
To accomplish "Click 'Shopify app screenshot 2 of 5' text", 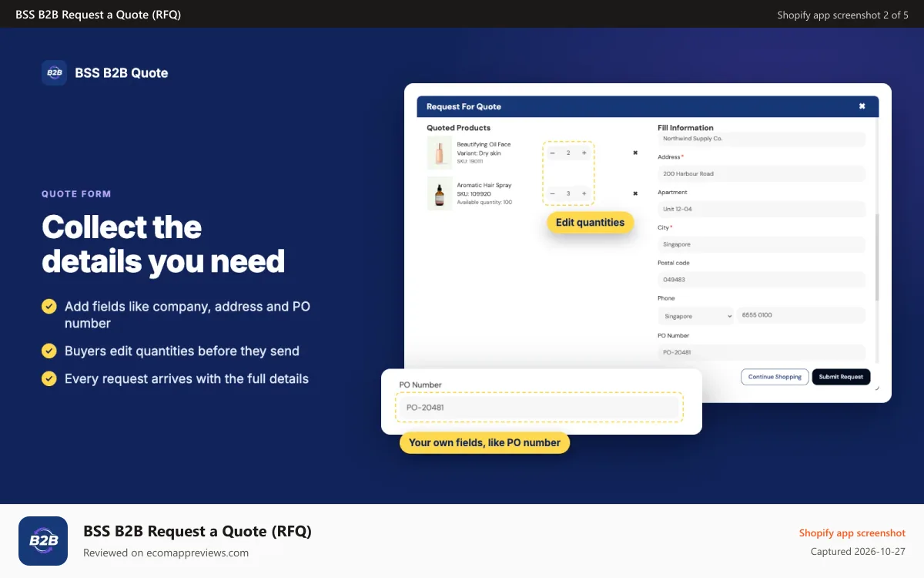I will (842, 15).
